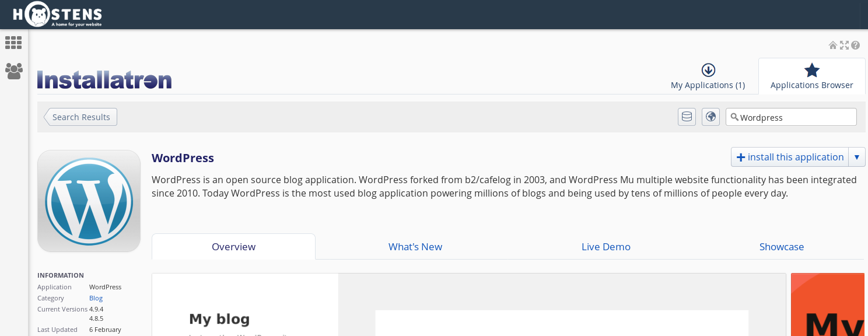Image resolution: width=868 pixels, height=336 pixels.
Task: Open the users group icon in sidebar
Action: tap(13, 71)
